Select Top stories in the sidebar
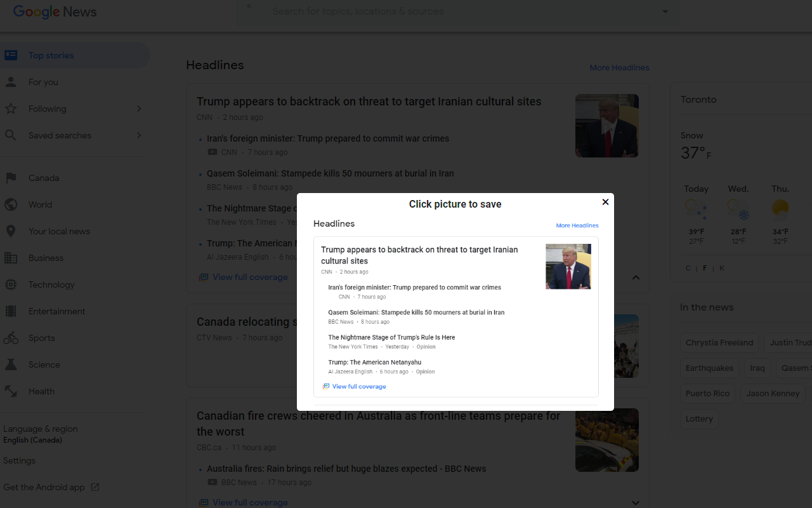 pos(75,55)
